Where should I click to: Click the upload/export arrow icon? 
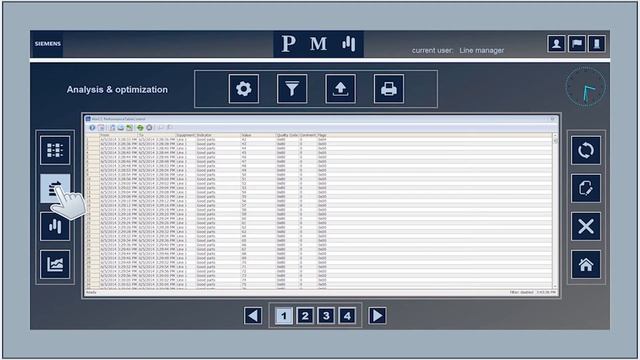pos(340,89)
